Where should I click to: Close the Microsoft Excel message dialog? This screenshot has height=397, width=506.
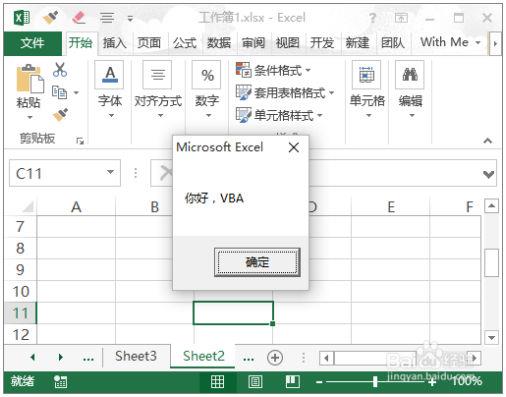pyautogui.click(x=294, y=147)
